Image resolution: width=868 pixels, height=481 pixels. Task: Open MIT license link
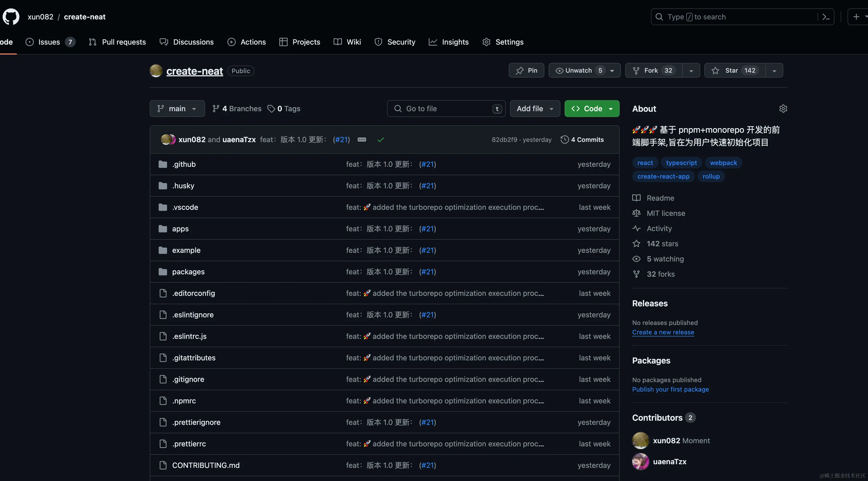click(x=659, y=213)
